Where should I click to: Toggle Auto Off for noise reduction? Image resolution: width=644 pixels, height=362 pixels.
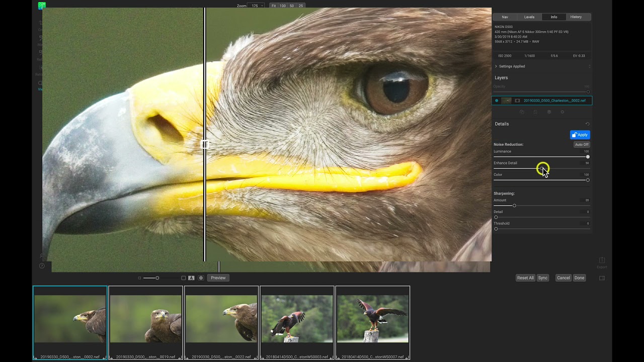coord(582,144)
